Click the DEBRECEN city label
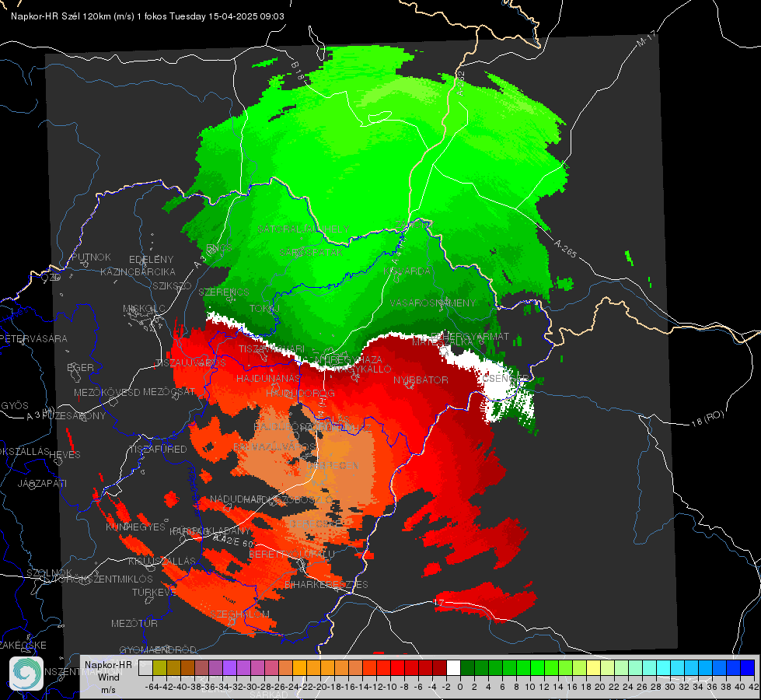 tap(333, 465)
